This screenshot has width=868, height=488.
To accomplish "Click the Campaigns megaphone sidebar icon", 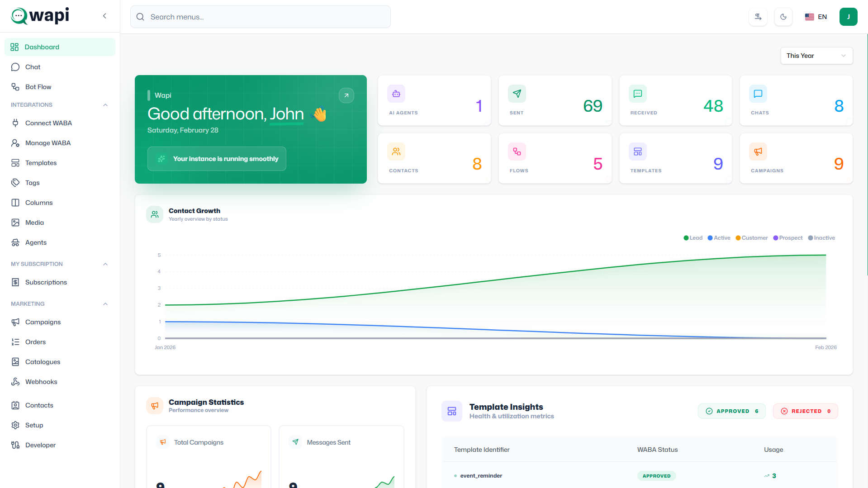I will (15, 322).
